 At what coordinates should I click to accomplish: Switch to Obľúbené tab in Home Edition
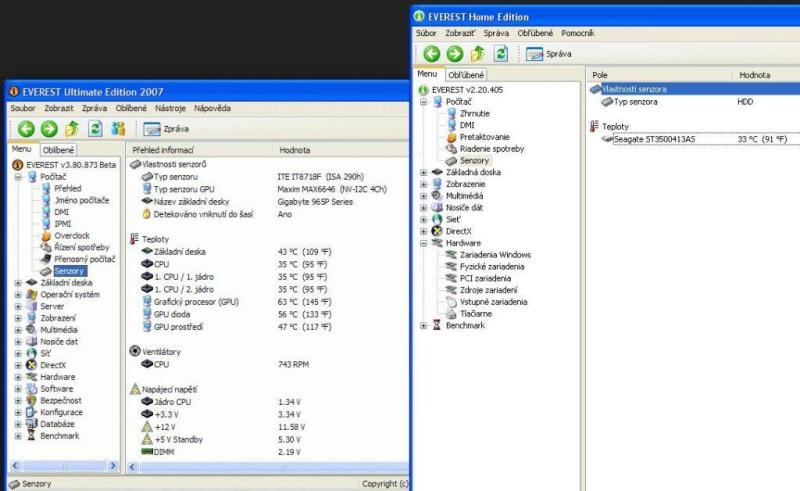tap(466, 74)
